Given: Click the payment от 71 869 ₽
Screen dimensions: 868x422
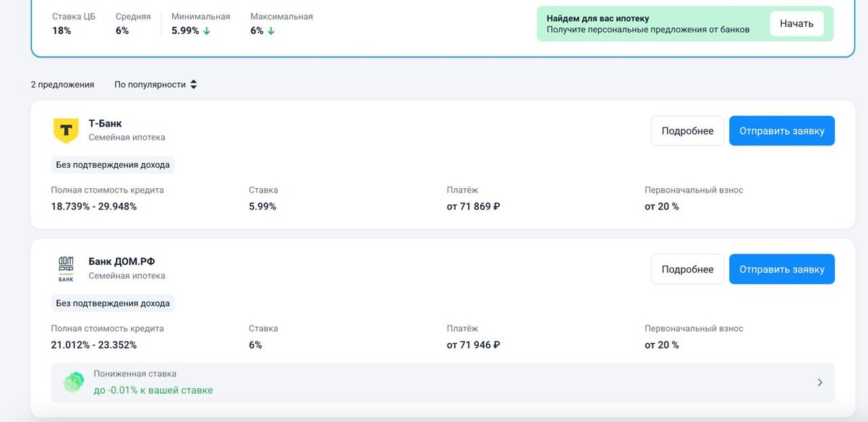Looking at the screenshot, I should [474, 206].
